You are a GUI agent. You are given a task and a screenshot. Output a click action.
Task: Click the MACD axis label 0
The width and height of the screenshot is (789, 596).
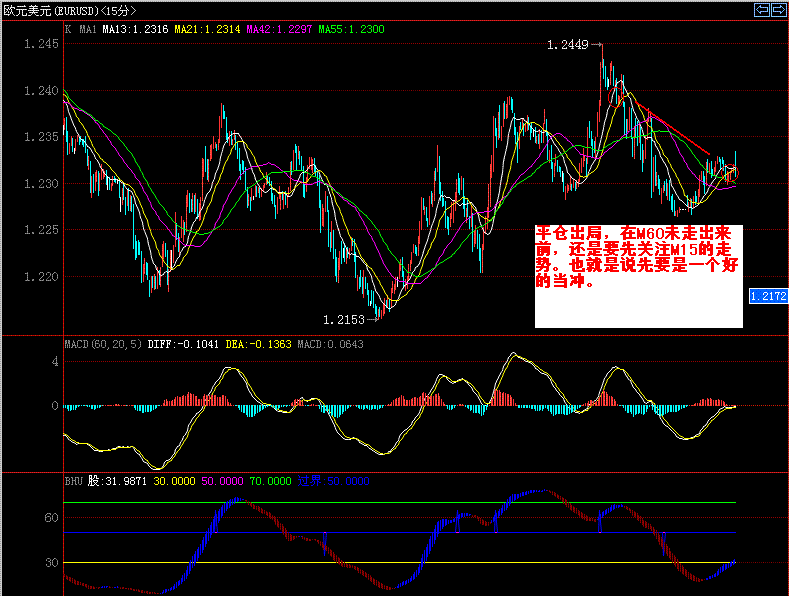55,406
